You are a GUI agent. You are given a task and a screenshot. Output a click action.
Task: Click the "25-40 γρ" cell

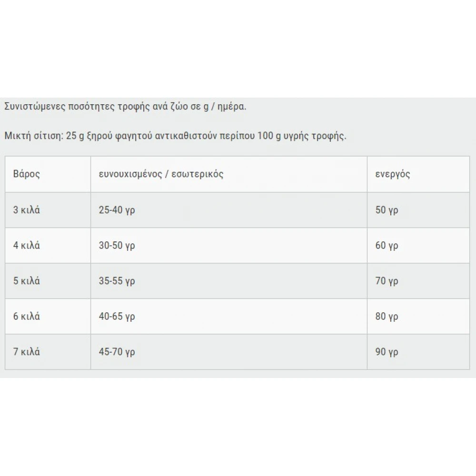117,209
